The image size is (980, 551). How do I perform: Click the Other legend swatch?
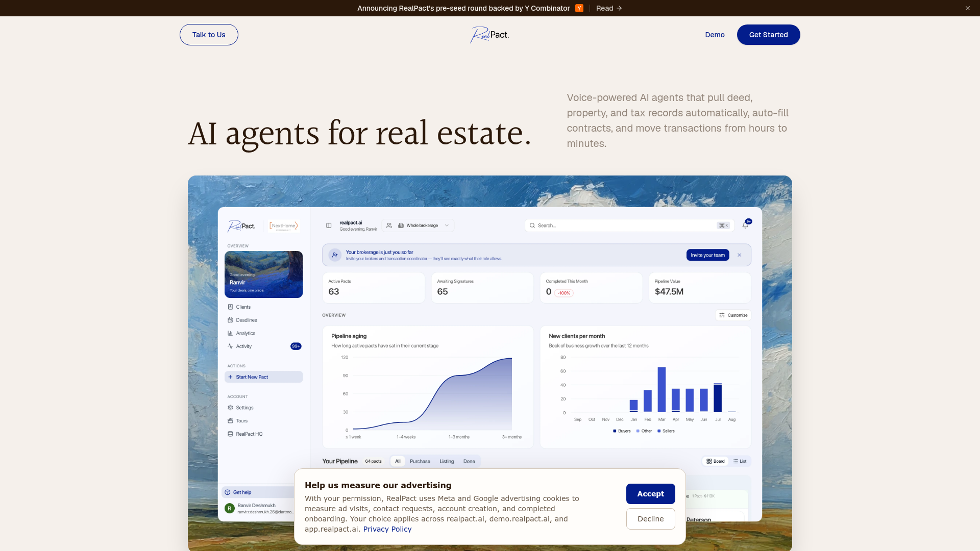pos(638,431)
